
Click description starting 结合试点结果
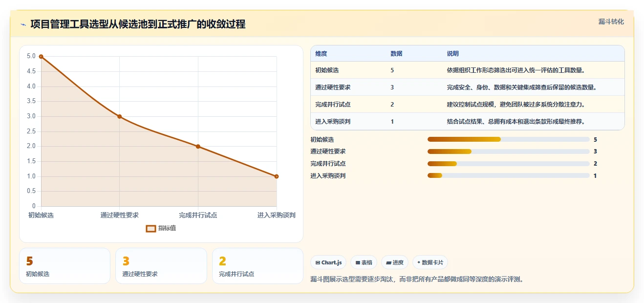click(x=516, y=122)
